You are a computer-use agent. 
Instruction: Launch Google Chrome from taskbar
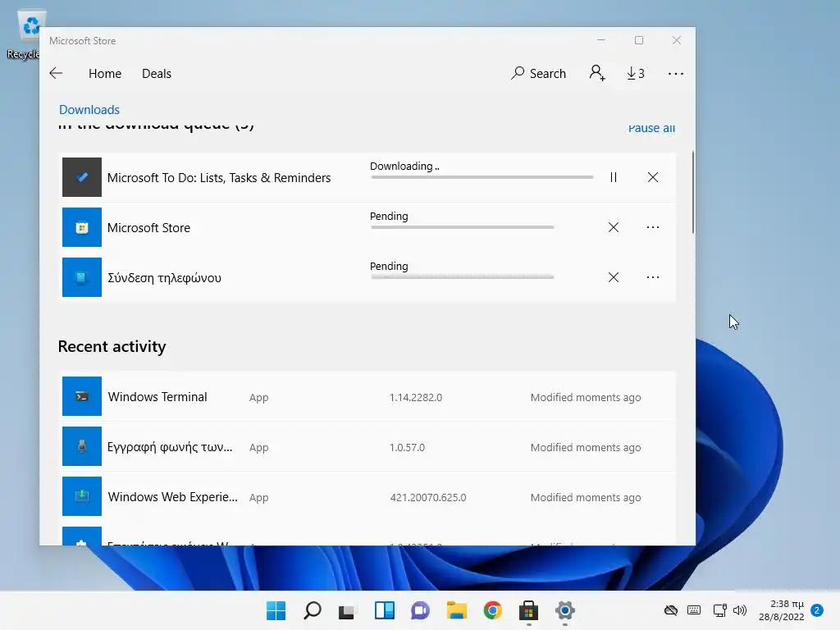pos(492,610)
